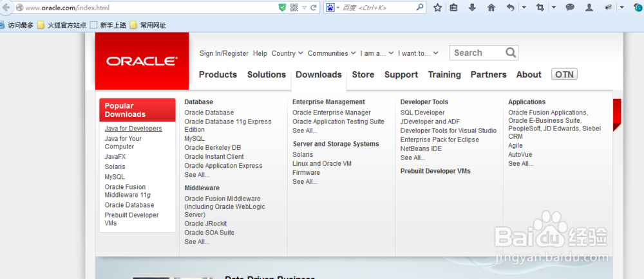Open the dropdown next to crop icon
This screenshot has width=644, height=279.
click(554, 7)
